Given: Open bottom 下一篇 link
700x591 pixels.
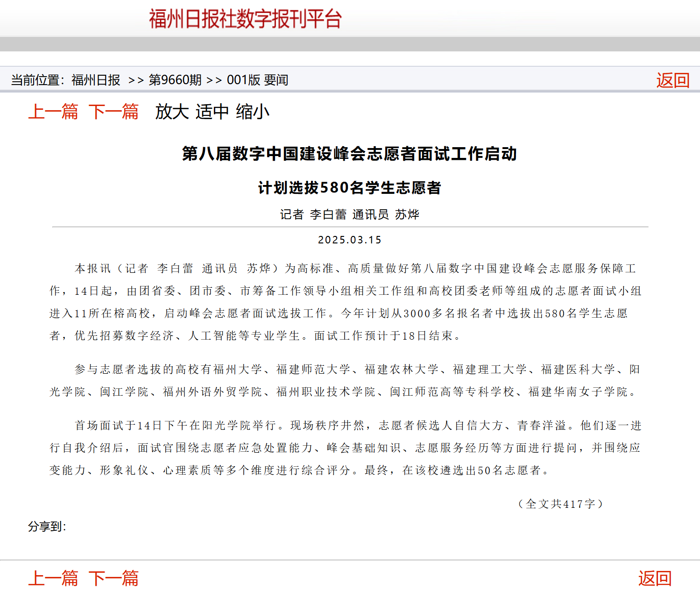Looking at the screenshot, I should pos(113,578).
